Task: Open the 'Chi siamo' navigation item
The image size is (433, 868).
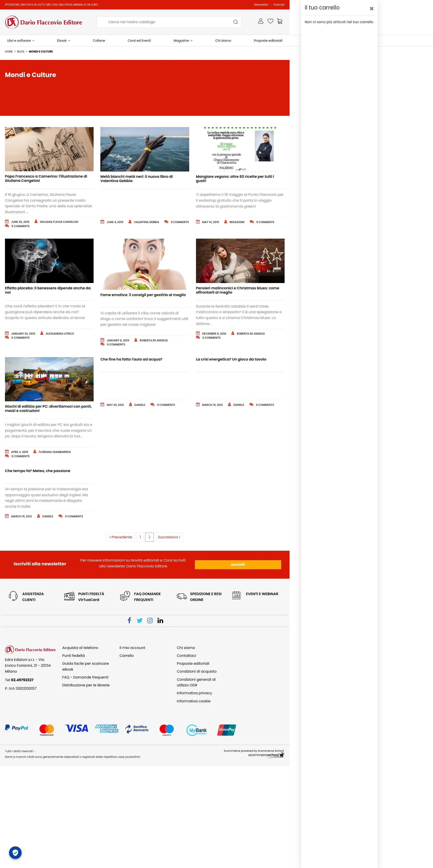Action: point(223,40)
